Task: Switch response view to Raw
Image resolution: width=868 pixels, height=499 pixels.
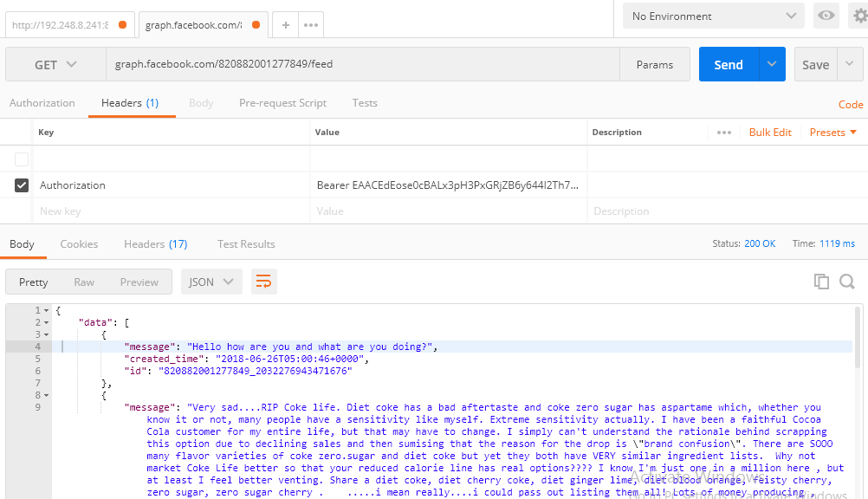Action: pos(84,282)
